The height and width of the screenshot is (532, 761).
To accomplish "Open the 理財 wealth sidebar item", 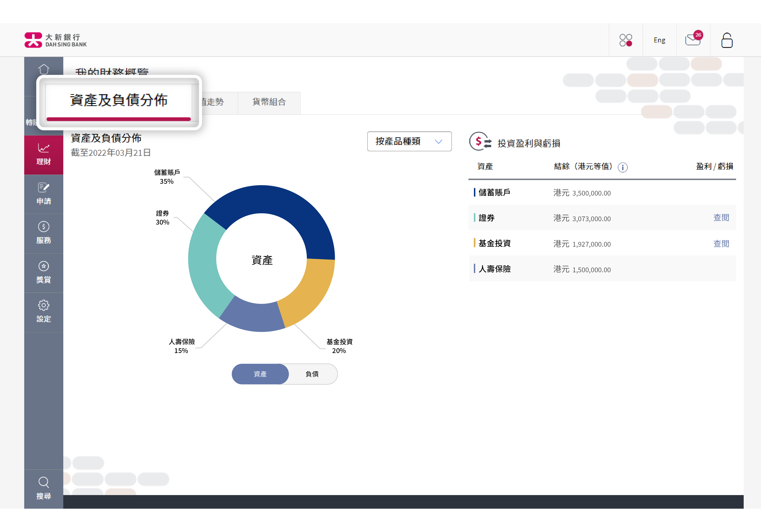I will point(43,155).
